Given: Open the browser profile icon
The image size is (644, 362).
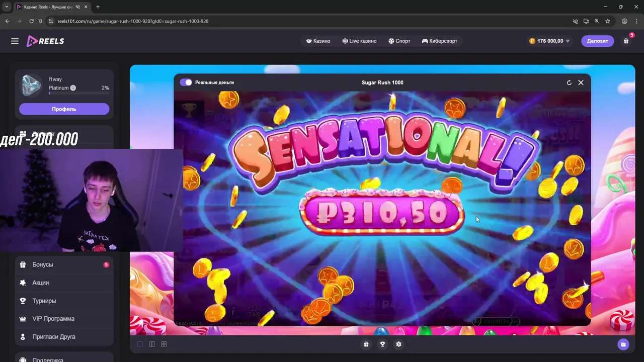Looking at the screenshot, I should (x=624, y=21).
